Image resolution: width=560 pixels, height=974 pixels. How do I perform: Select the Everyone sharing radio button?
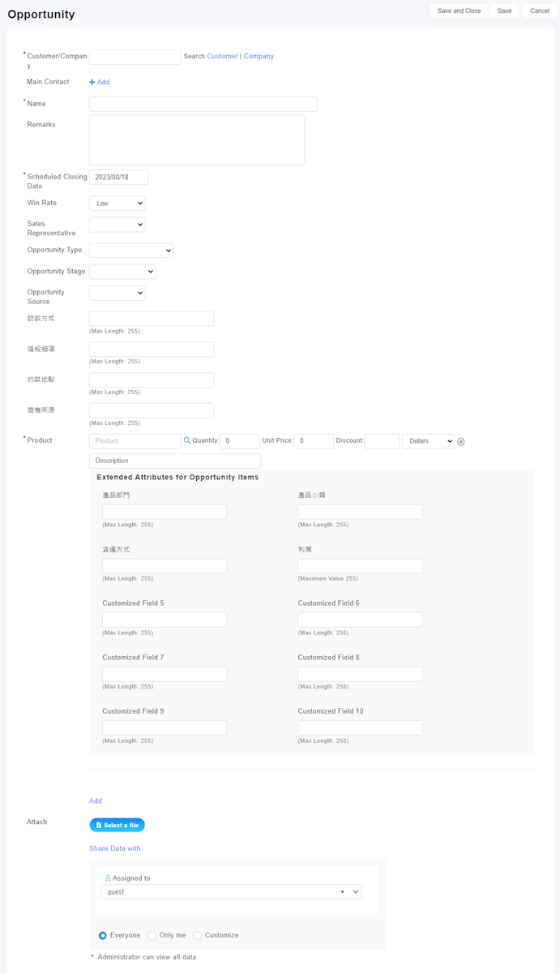pyautogui.click(x=103, y=935)
